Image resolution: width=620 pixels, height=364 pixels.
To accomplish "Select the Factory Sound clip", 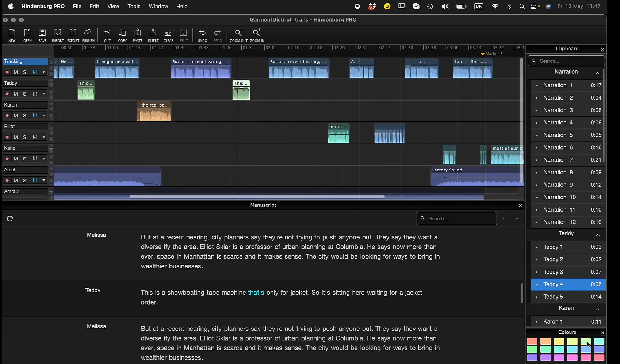I will [x=477, y=176].
